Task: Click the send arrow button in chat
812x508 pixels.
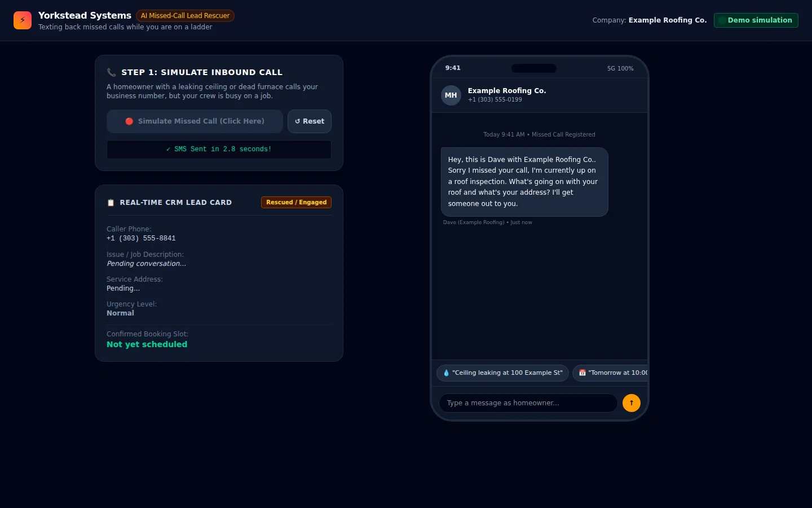Action: (x=632, y=403)
